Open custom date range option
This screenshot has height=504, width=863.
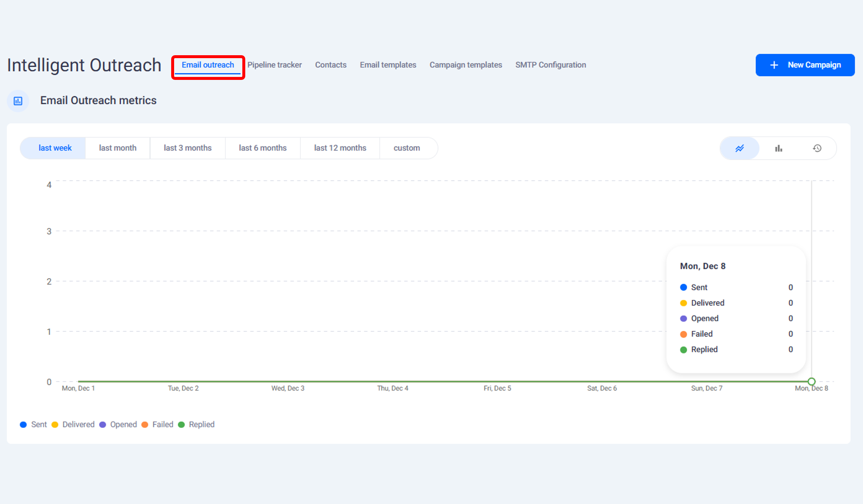406,148
